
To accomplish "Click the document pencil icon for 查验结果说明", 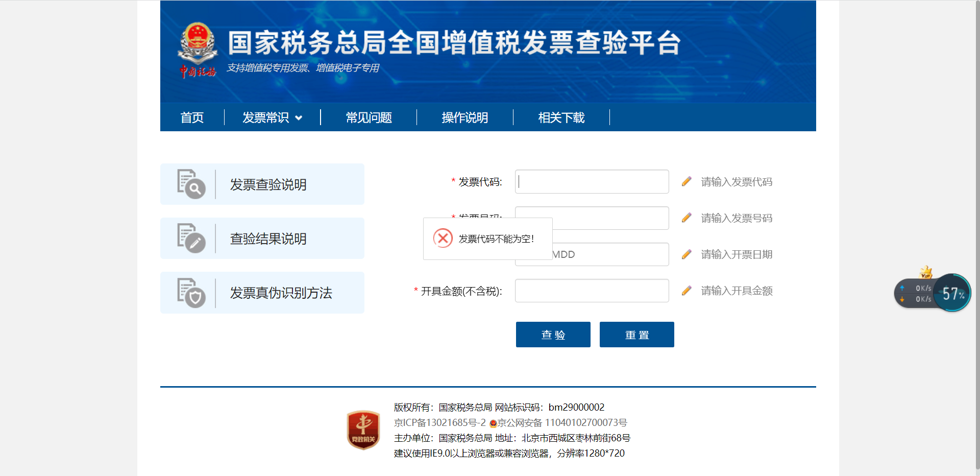I will (x=191, y=239).
